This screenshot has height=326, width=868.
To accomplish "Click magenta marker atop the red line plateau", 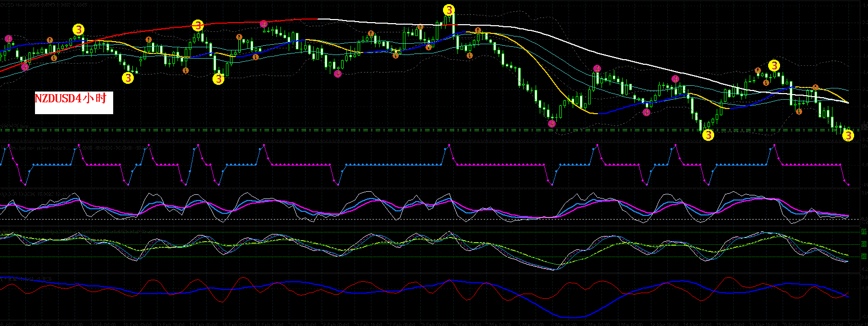I will click(x=263, y=24).
